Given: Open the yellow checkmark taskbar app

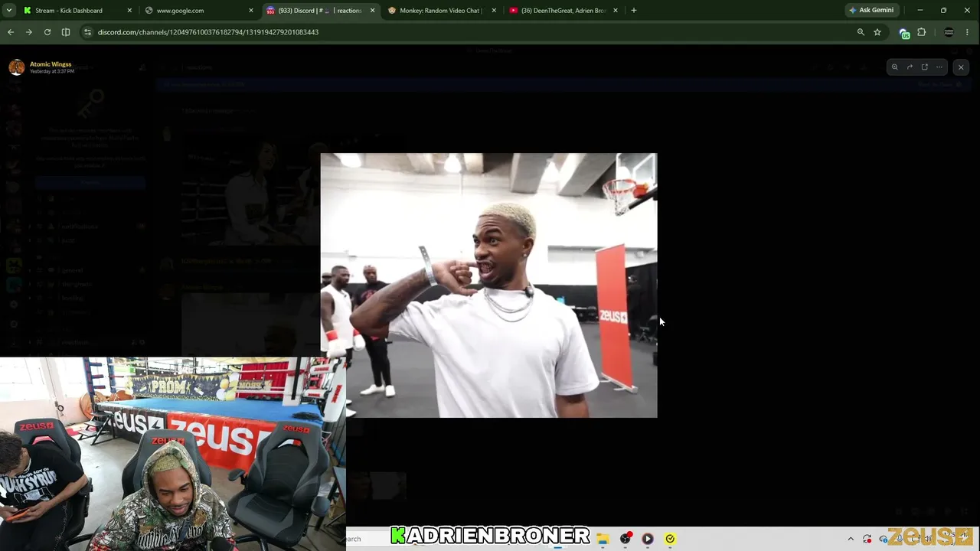Looking at the screenshot, I should (670, 539).
